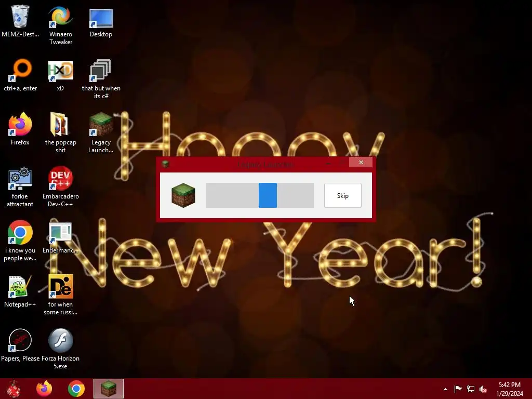Click the grass block logo in Legacy Launcher
532x399 pixels.
tap(183, 195)
